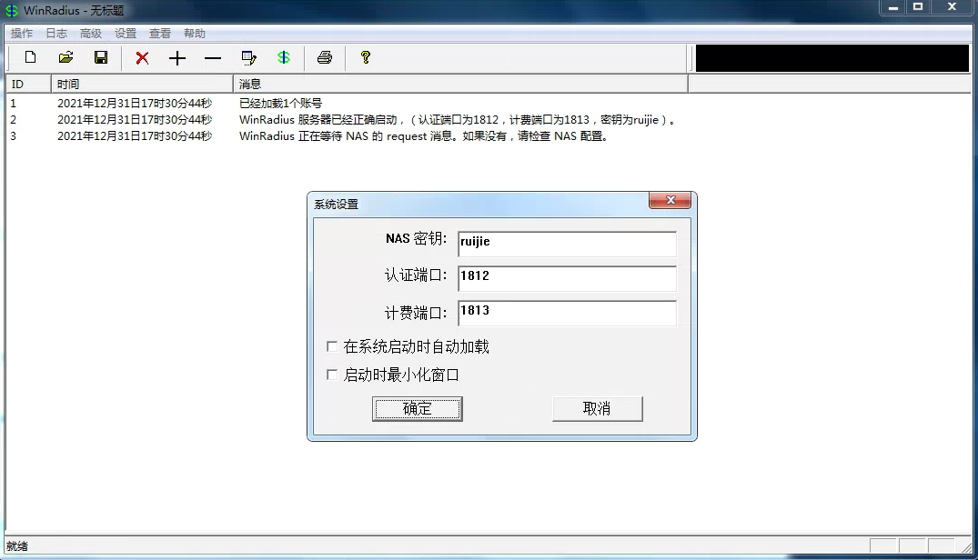Click the question mark help icon
The image size is (978, 560).
click(366, 58)
